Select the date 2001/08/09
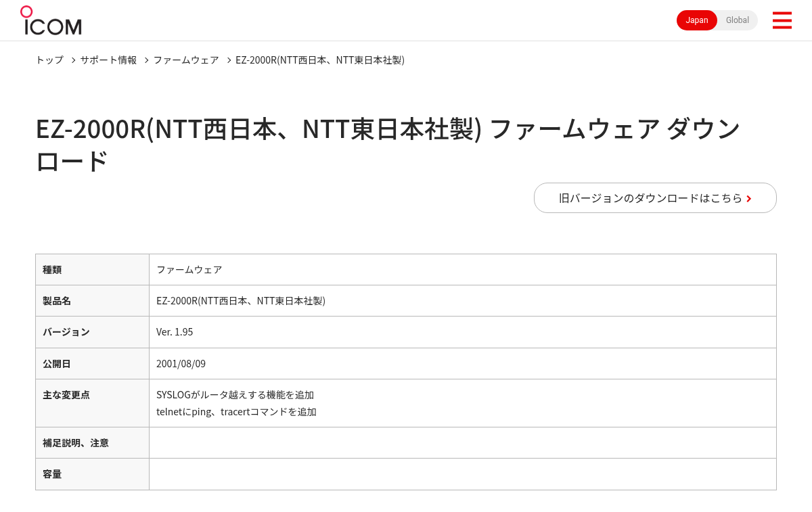812x512 pixels. click(x=181, y=364)
